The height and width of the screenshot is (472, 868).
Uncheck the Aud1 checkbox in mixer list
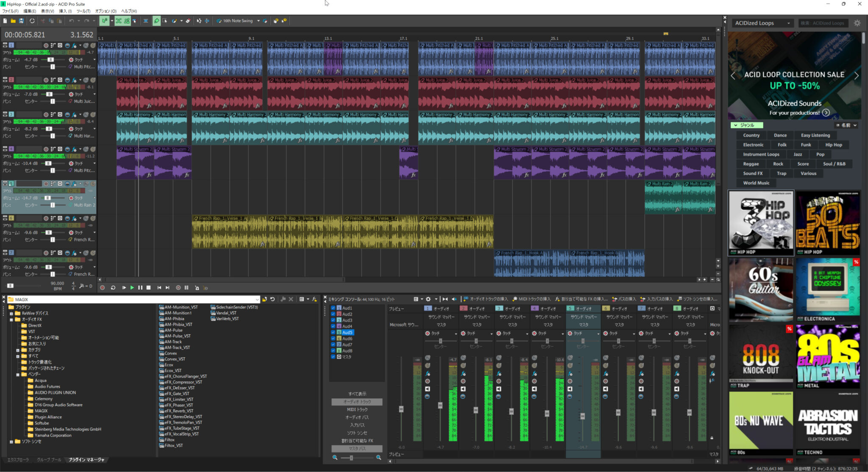[x=333, y=308]
